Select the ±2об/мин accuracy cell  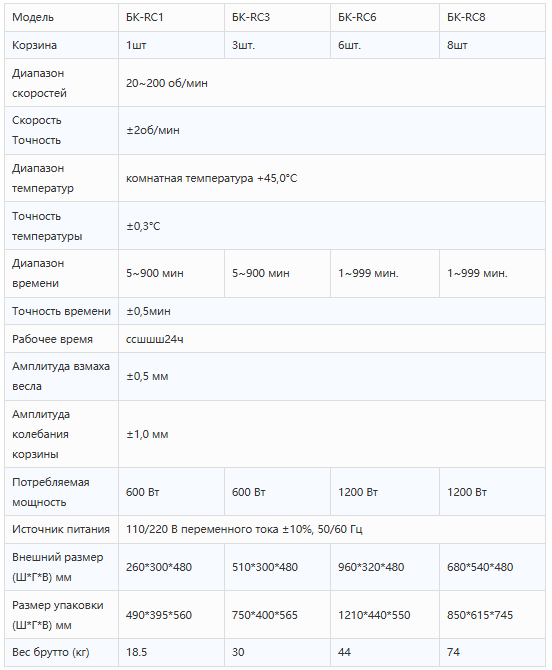pyautogui.click(x=332, y=130)
